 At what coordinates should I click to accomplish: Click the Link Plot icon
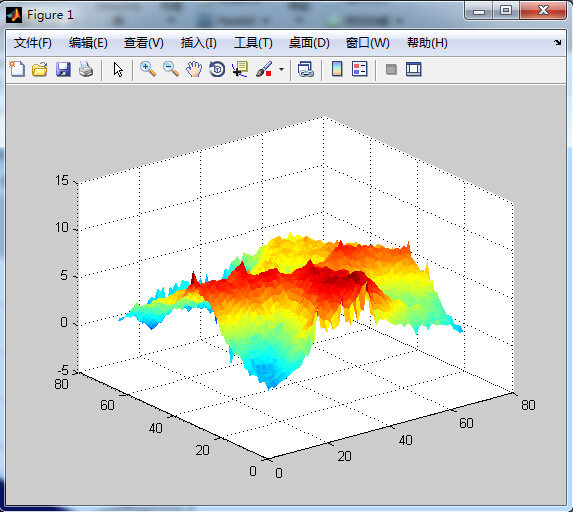coord(306,69)
